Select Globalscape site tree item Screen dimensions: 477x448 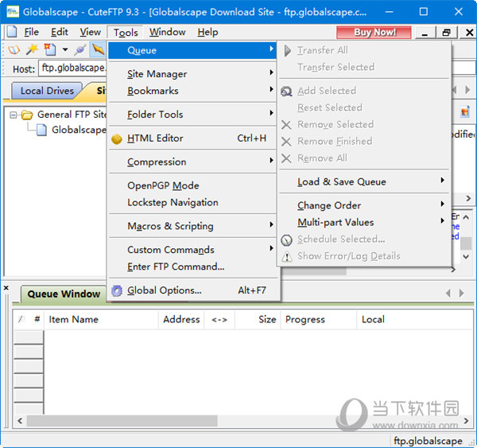(79, 130)
